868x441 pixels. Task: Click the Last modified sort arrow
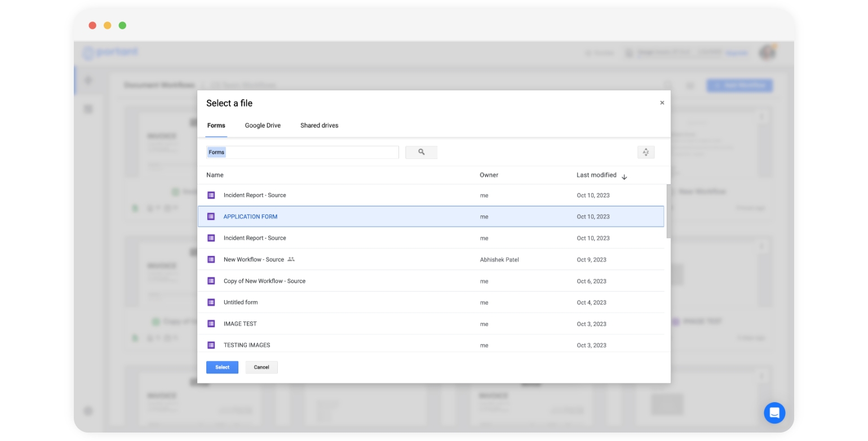coord(624,177)
